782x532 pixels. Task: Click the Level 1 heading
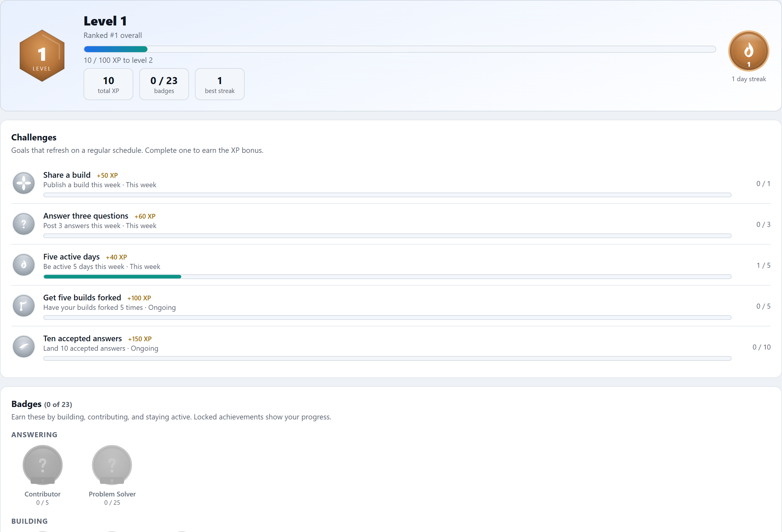click(105, 21)
